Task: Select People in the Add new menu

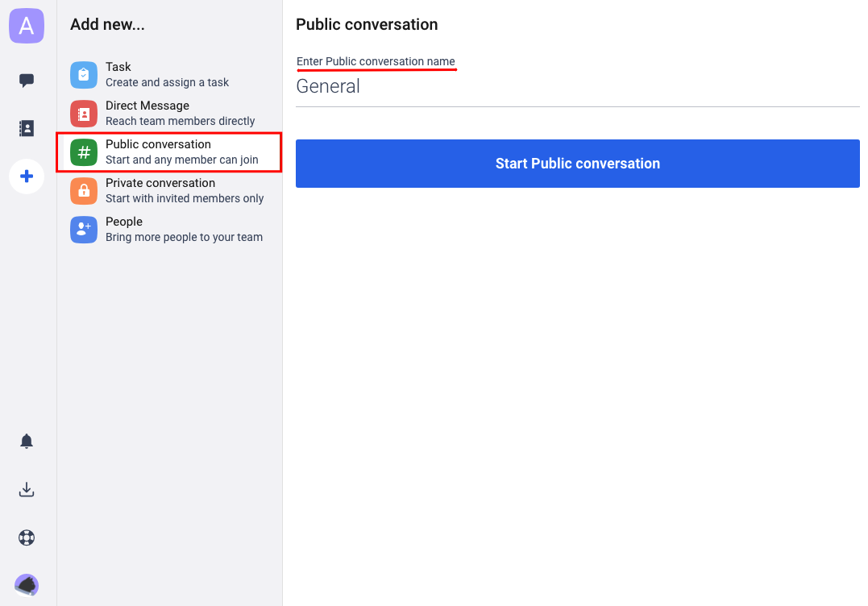Action: 124,222
